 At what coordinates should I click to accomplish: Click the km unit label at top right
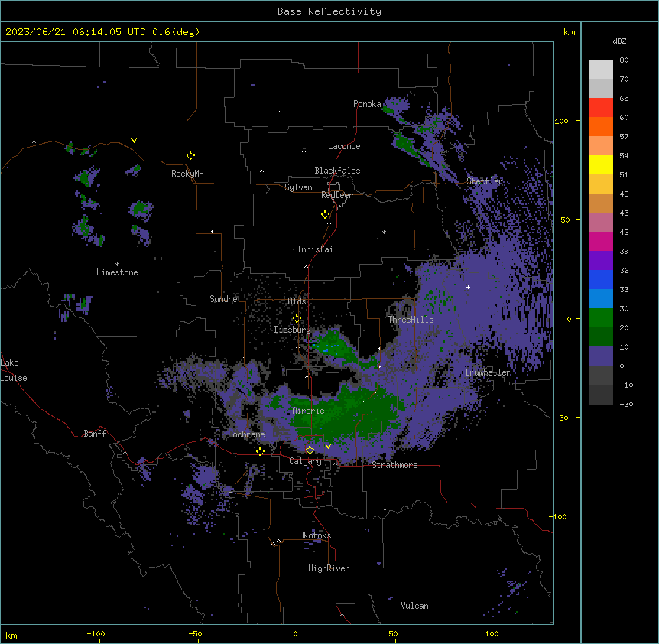(x=569, y=32)
